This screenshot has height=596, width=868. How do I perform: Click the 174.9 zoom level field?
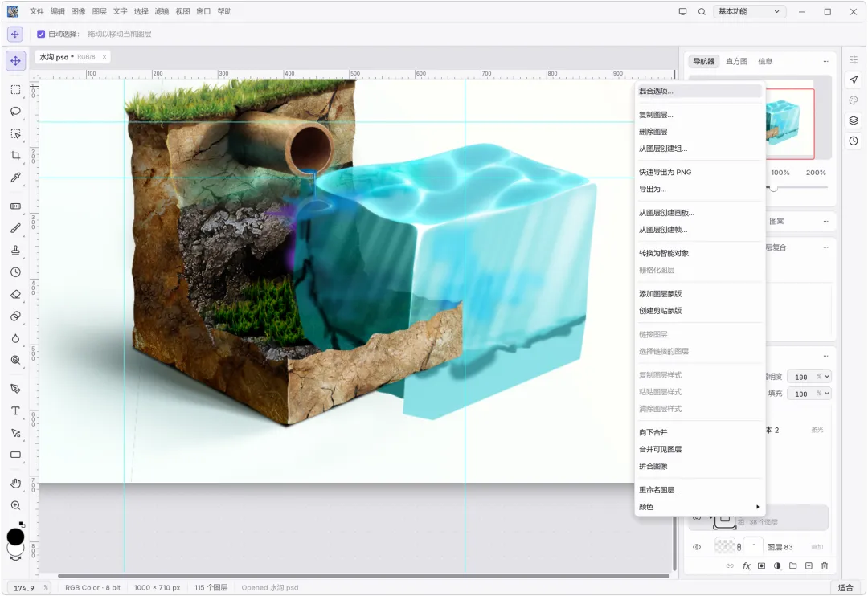(x=24, y=588)
